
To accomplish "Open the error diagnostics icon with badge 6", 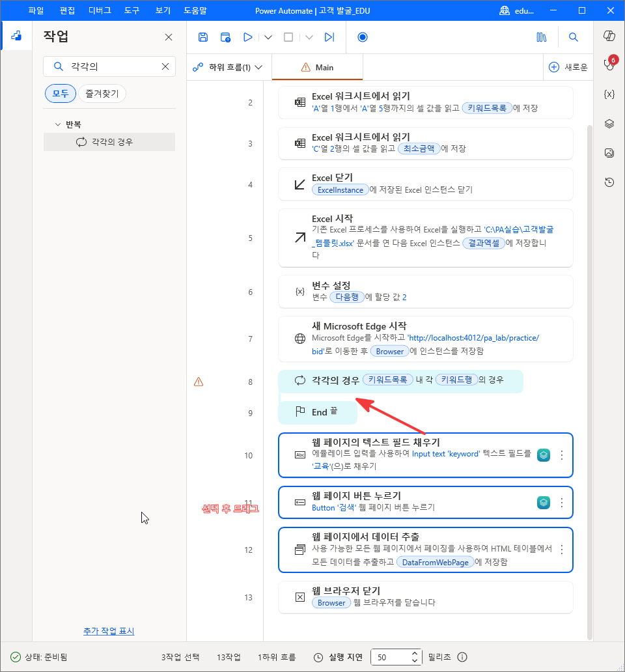I will coord(609,64).
